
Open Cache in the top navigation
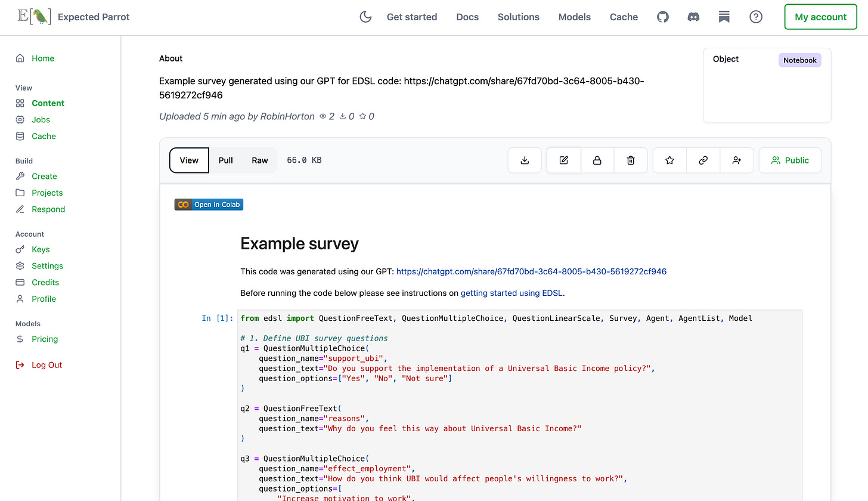point(624,17)
